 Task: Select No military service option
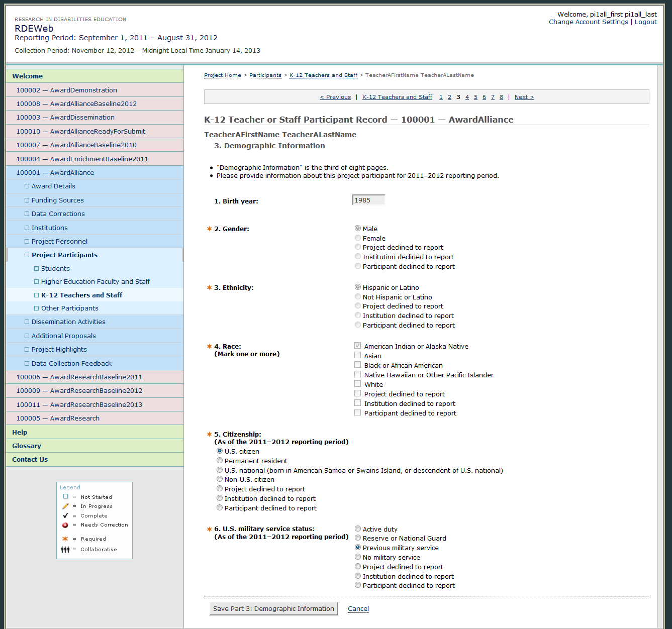coord(358,557)
